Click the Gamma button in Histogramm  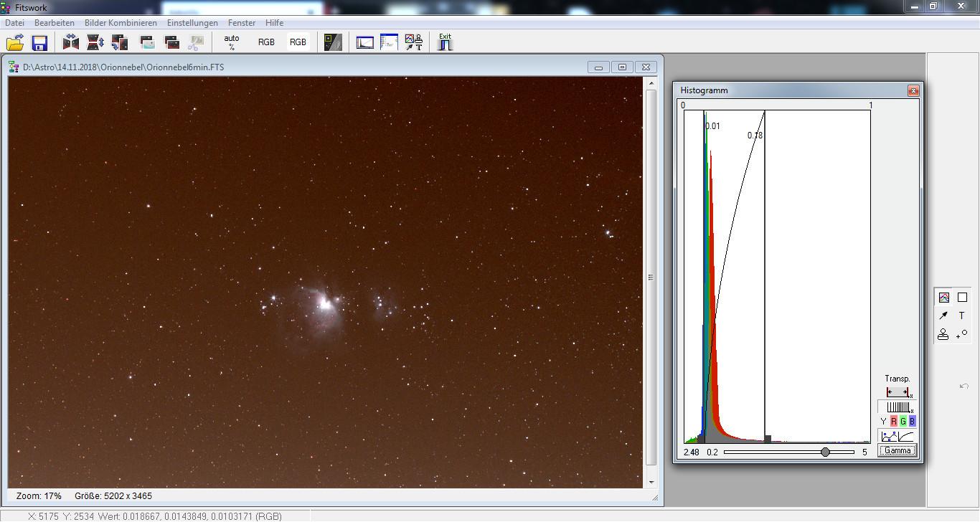tap(897, 450)
